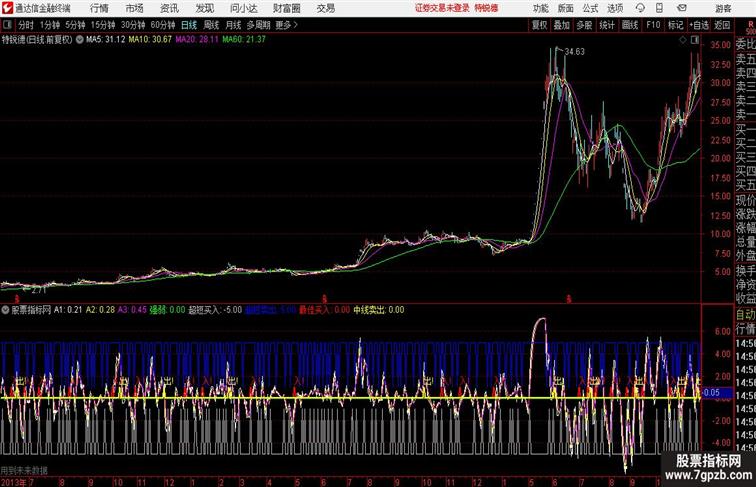Viewport: 756px width, 487px height.
Task: Click the MA5: 31.12 label
Action: [106, 40]
